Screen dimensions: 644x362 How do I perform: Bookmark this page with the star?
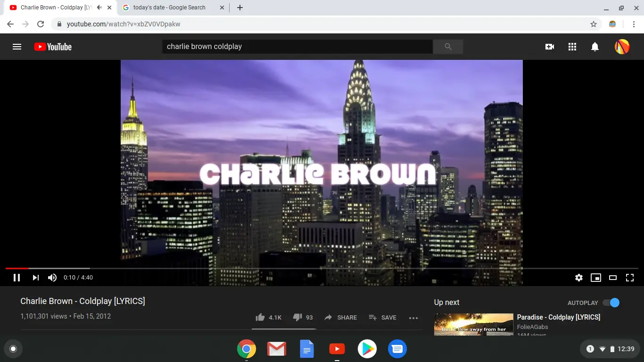click(x=594, y=24)
